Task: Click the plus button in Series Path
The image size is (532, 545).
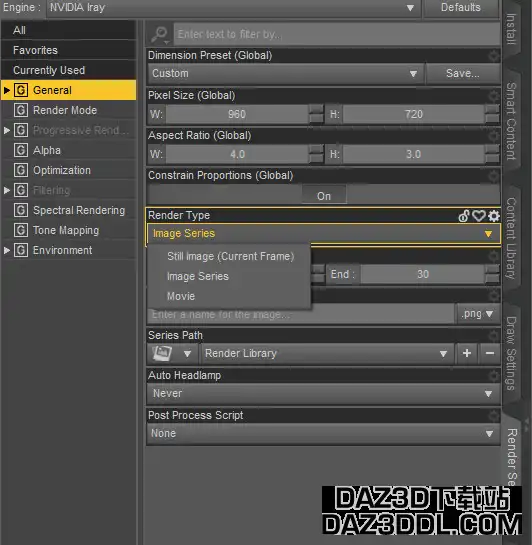Action: tap(467, 353)
